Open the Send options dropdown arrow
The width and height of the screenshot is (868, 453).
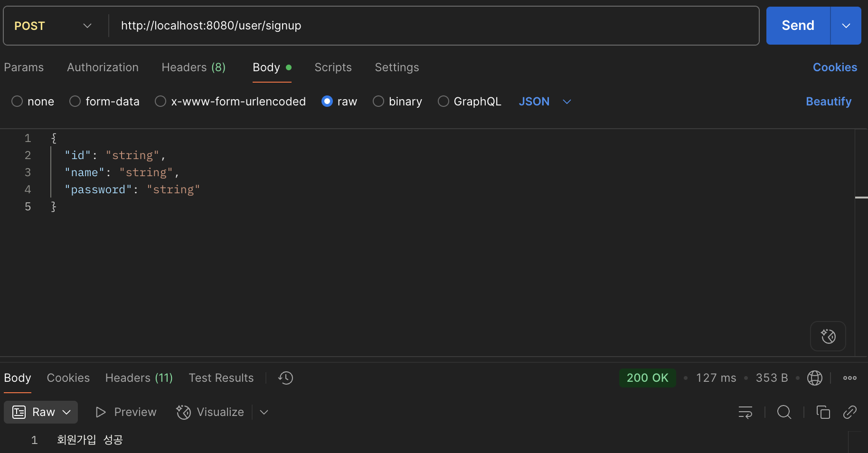[846, 26]
